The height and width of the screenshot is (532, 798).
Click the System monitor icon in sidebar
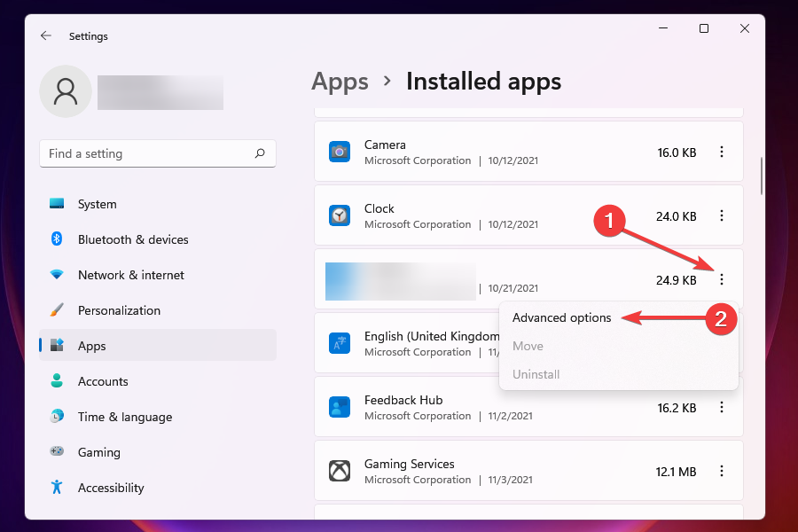point(57,204)
